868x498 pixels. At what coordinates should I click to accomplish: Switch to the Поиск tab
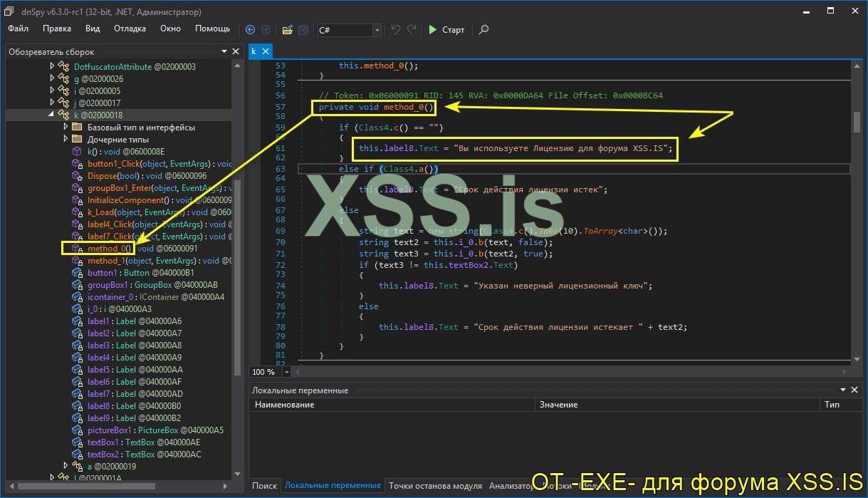(x=264, y=486)
